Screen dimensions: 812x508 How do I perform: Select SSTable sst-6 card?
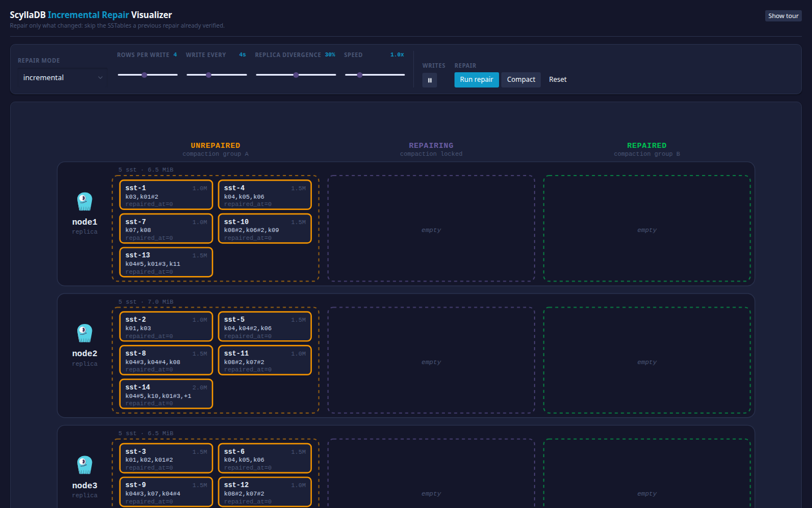tap(265, 458)
